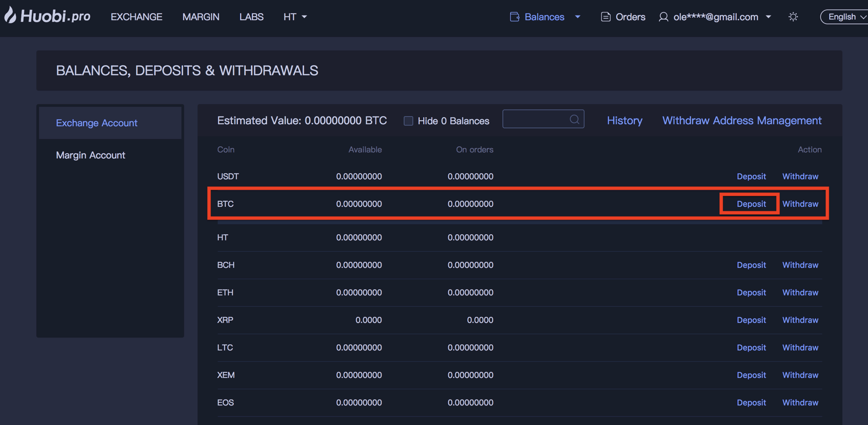Select the XEM coin name
The height and width of the screenshot is (425, 868).
pos(226,375)
